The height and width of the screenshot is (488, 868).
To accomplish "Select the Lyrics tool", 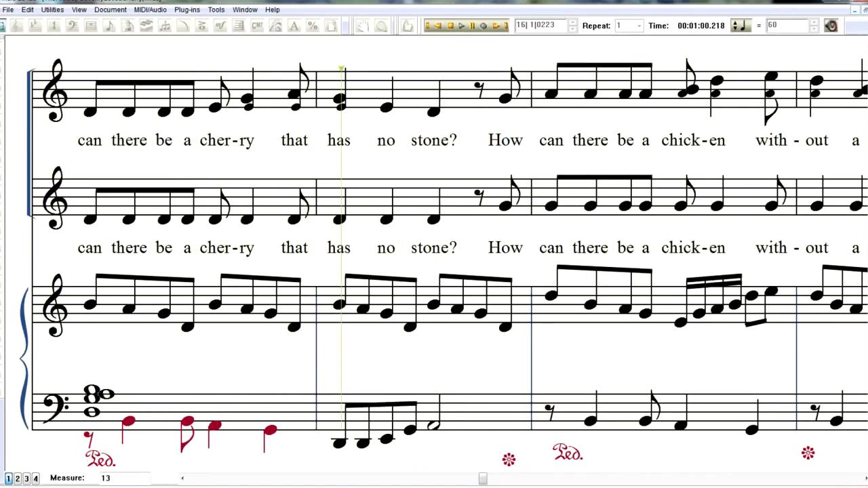I will click(275, 26).
